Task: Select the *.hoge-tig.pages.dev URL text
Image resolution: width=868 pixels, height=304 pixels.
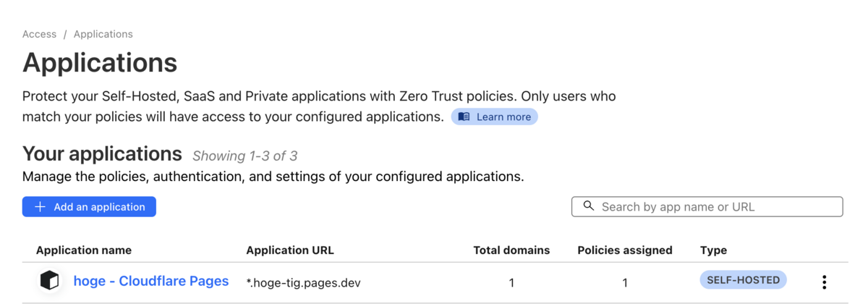Action: [303, 282]
